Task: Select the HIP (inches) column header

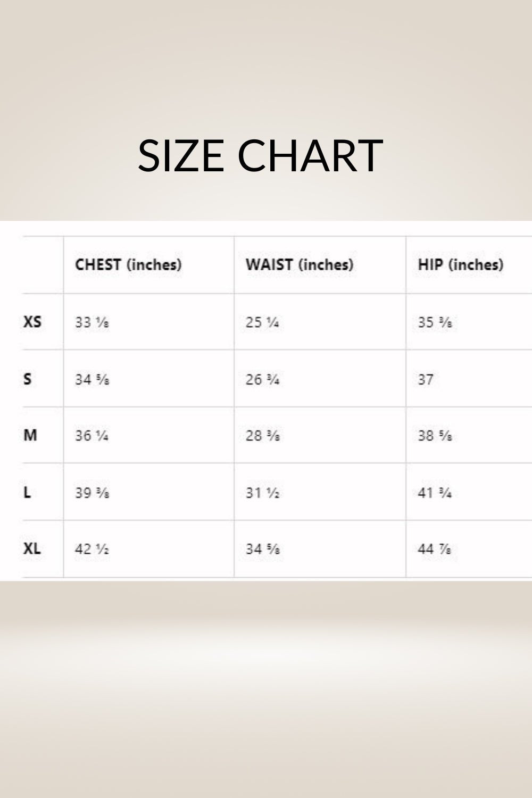Action: (x=460, y=264)
